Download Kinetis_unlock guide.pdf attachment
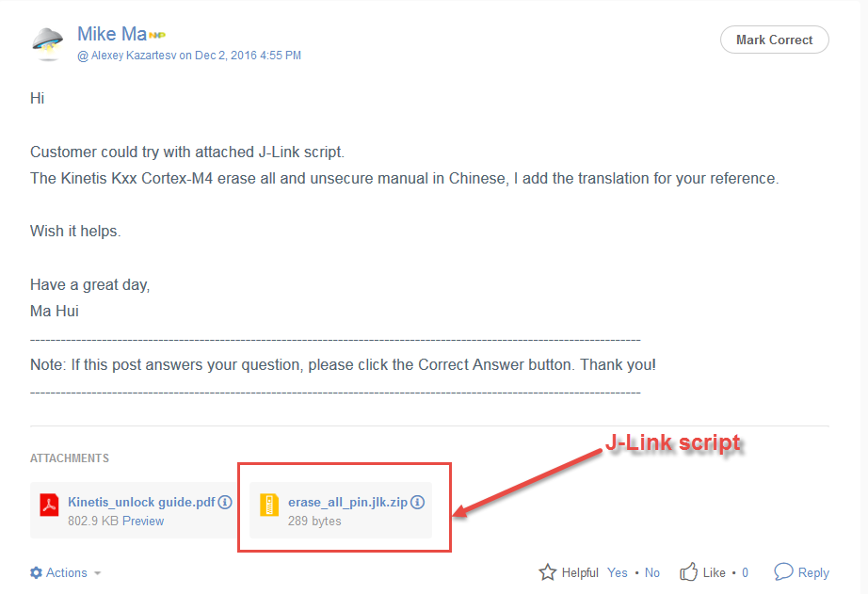The width and height of the screenshot is (868, 594). click(x=141, y=503)
